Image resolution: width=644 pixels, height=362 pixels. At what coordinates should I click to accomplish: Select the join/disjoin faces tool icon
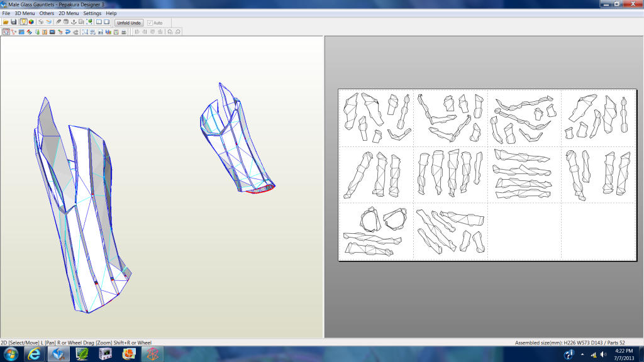tap(14, 31)
